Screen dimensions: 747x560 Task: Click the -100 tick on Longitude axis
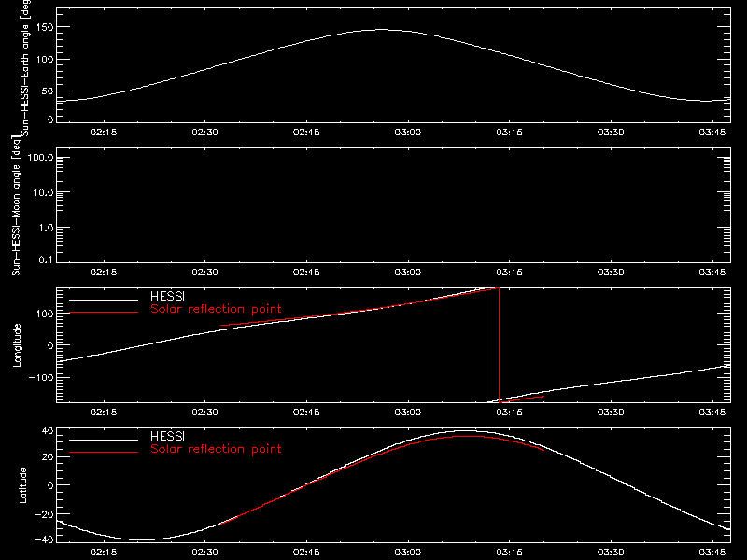pyautogui.click(x=40, y=377)
